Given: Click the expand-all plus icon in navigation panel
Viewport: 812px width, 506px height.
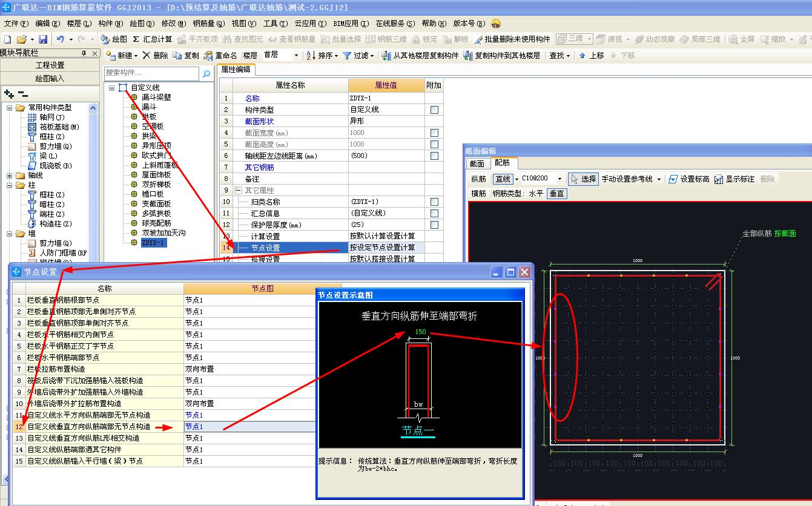Looking at the screenshot, I should tap(8, 94).
